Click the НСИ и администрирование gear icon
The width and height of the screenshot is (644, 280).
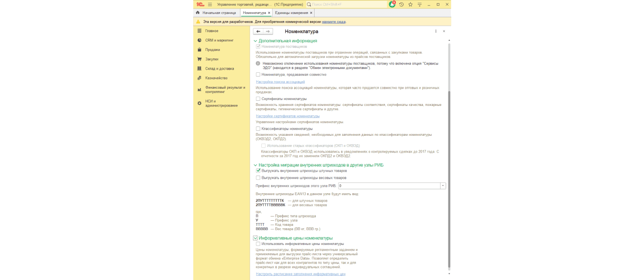point(199,103)
